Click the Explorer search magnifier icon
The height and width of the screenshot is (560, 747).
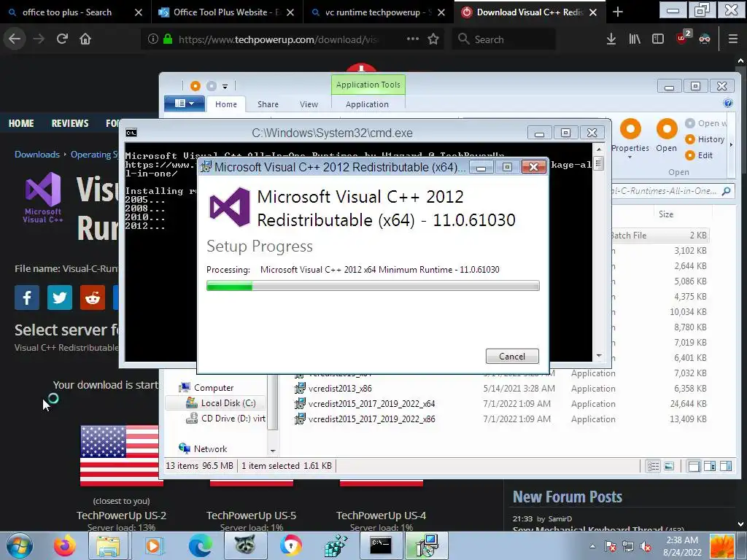(726, 191)
